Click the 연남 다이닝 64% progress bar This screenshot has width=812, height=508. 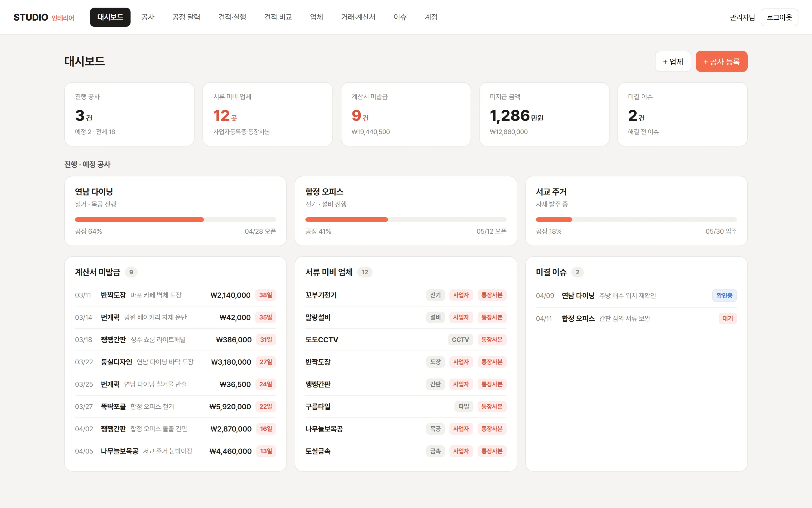click(x=175, y=220)
